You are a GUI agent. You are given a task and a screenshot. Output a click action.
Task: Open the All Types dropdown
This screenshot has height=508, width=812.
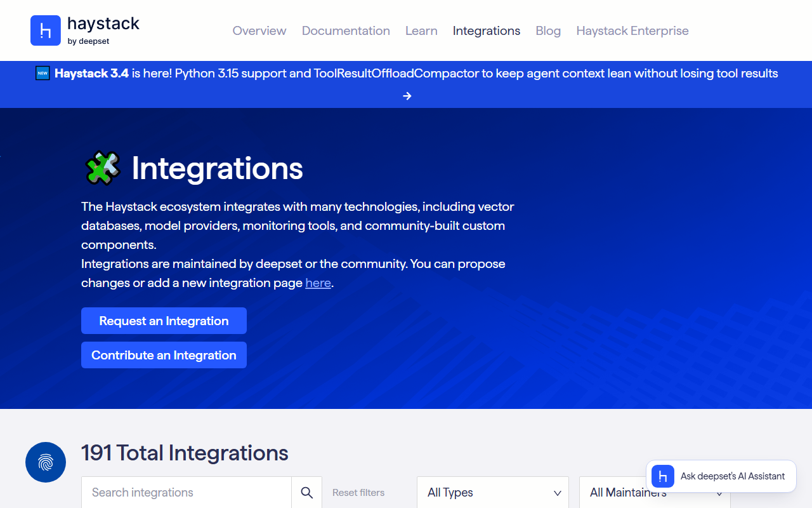click(x=494, y=493)
